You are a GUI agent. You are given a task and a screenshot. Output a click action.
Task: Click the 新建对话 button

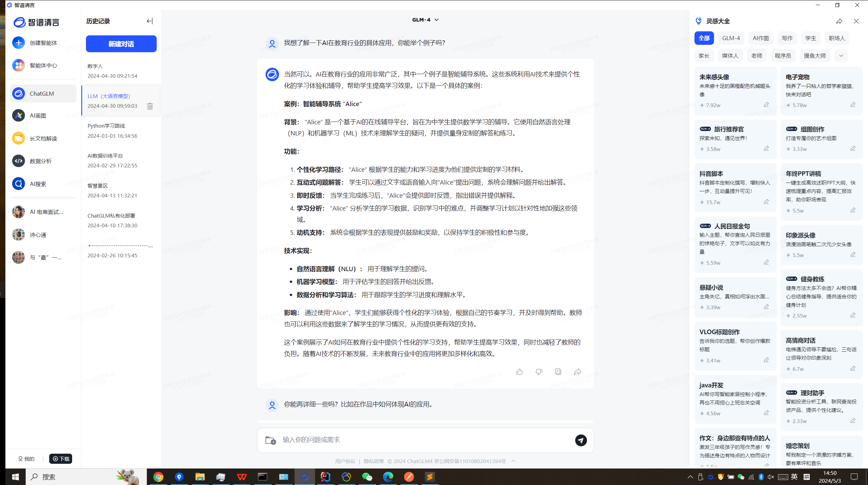(121, 44)
